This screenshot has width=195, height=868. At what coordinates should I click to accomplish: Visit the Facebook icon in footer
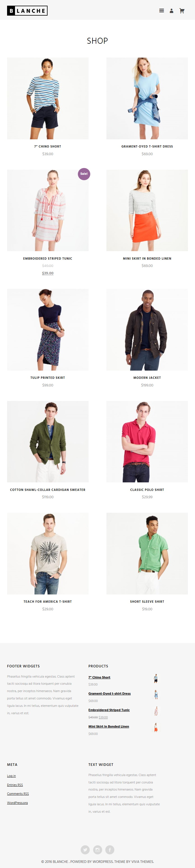[110, 850]
